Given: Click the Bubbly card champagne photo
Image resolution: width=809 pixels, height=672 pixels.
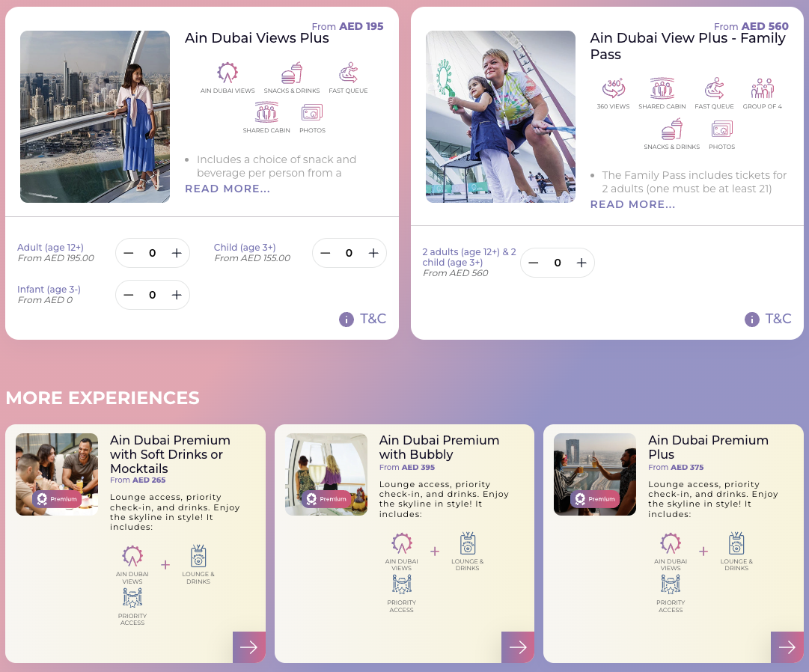Looking at the screenshot, I should tap(326, 474).
